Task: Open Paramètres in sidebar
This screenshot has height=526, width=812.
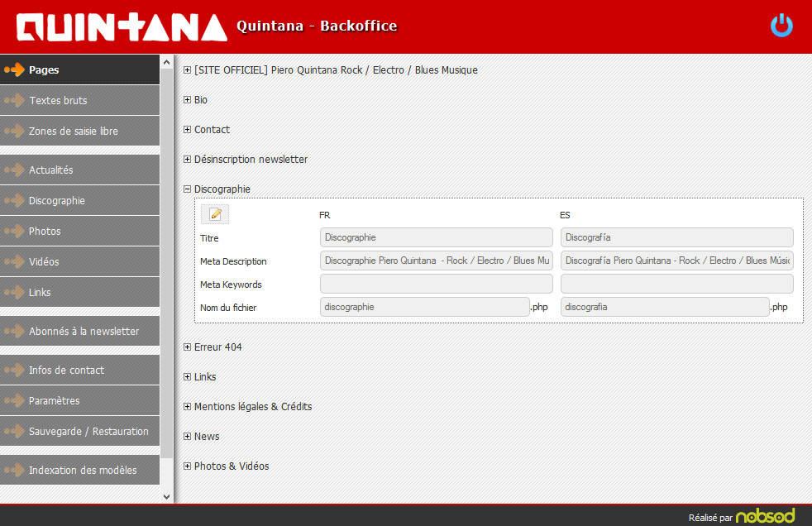Action: coord(79,400)
